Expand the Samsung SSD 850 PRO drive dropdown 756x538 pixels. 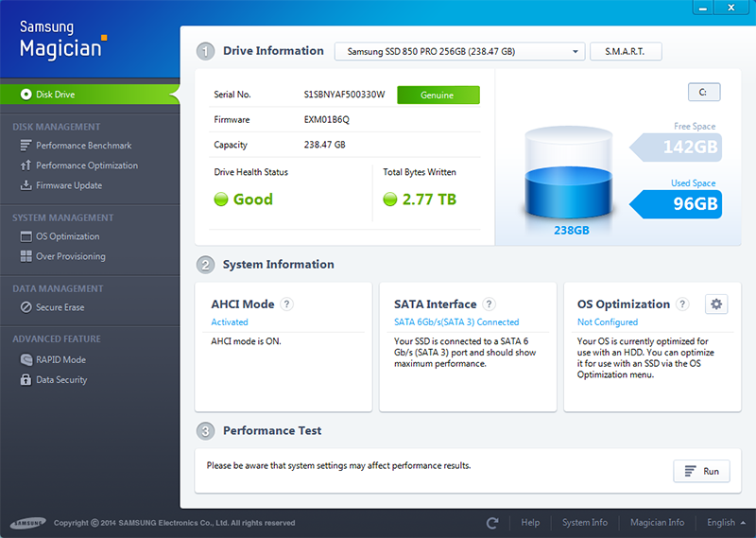pyautogui.click(x=459, y=51)
